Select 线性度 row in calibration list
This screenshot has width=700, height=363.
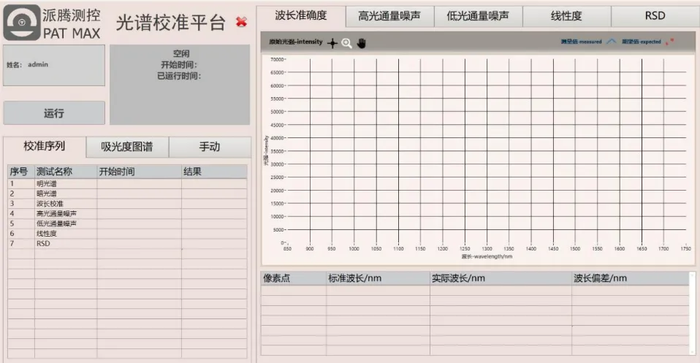pos(127,234)
